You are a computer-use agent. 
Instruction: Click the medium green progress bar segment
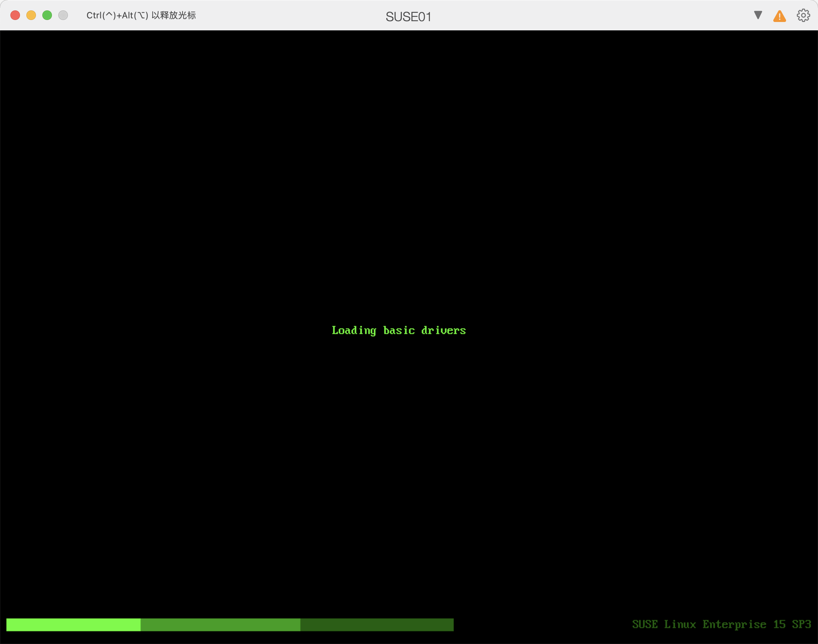click(x=220, y=624)
